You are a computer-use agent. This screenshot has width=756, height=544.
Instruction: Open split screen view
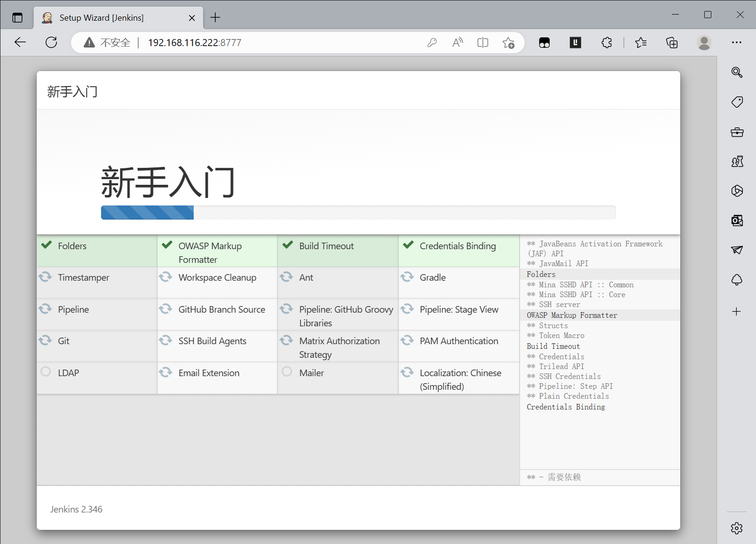click(483, 43)
